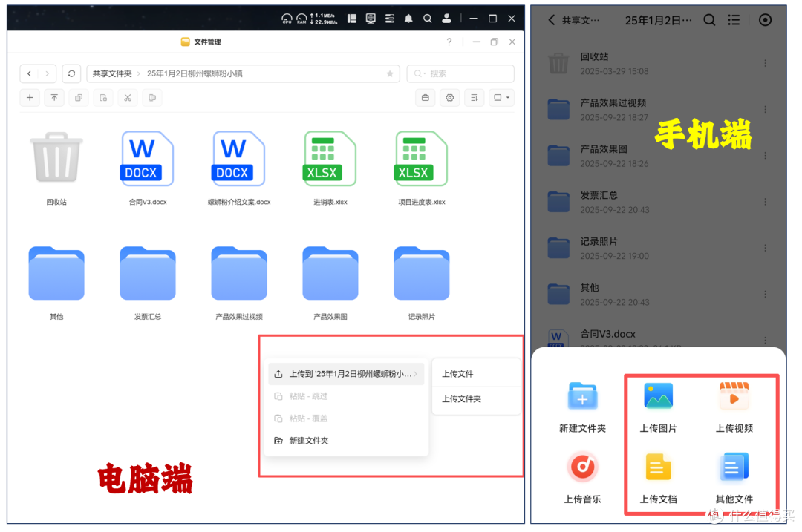Viewport: 802px width, 532px height.
Task: Open more options for mobile 记录照片 row
Action: click(765, 248)
